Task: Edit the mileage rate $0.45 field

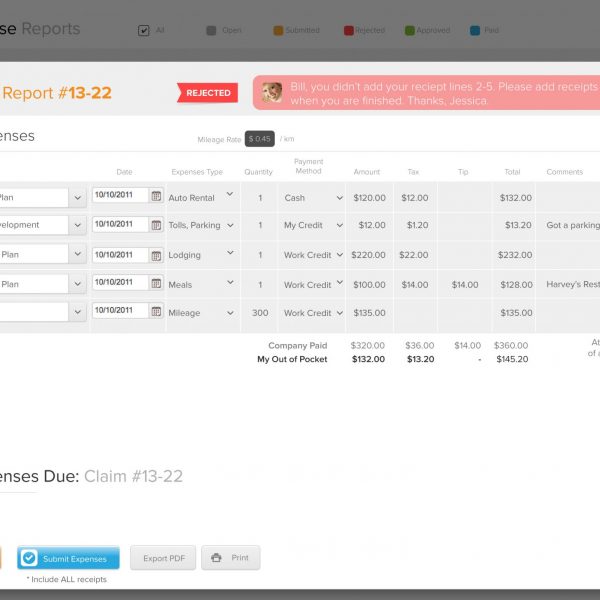Action: 259,139
